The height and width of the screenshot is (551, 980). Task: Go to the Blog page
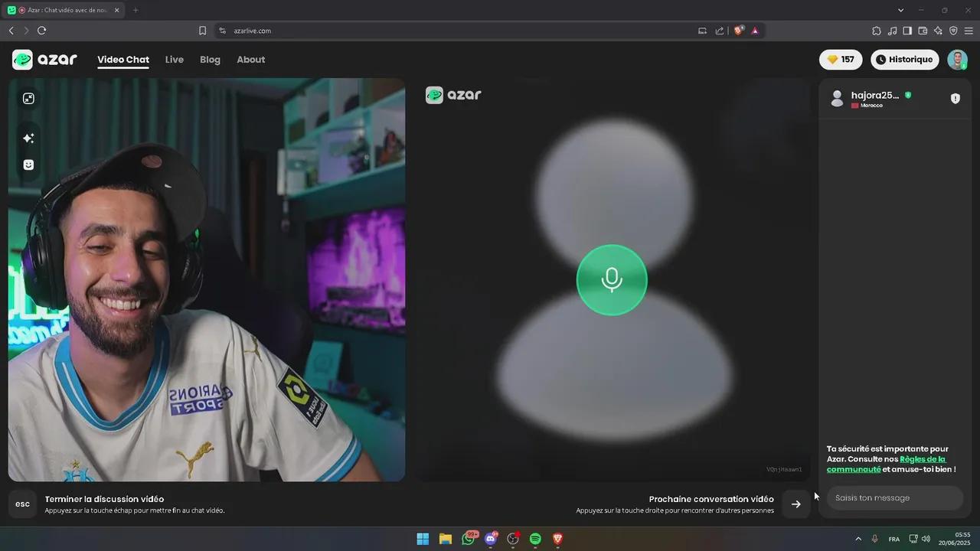coord(210,60)
